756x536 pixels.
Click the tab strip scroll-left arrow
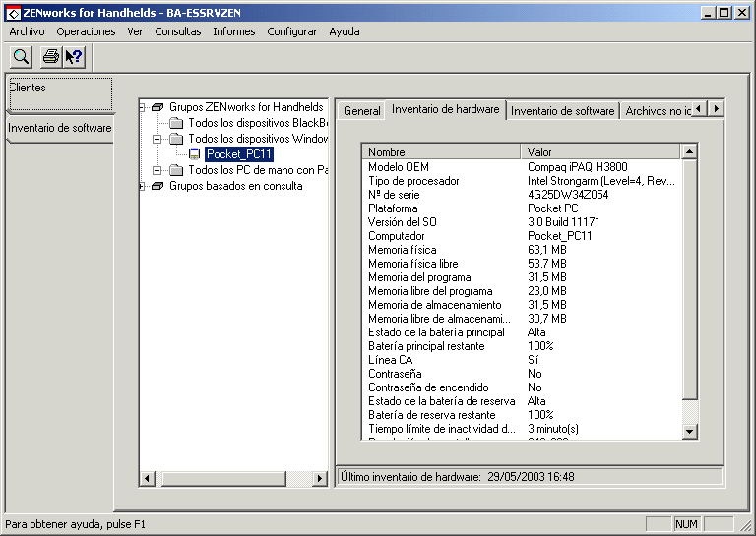click(x=700, y=109)
